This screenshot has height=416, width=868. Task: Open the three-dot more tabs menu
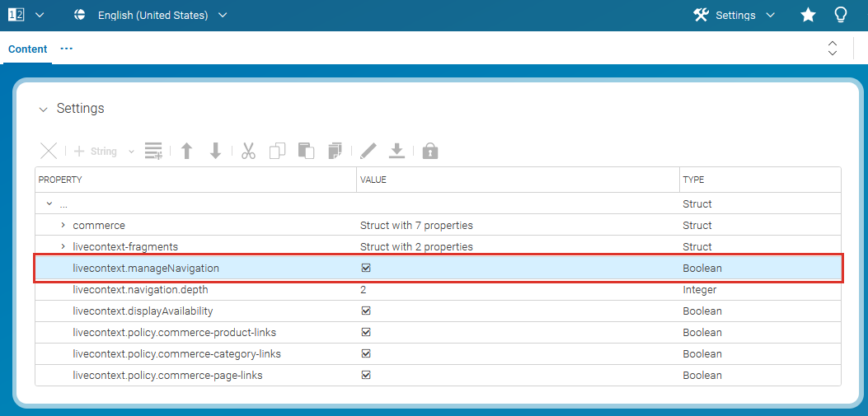[x=67, y=49]
